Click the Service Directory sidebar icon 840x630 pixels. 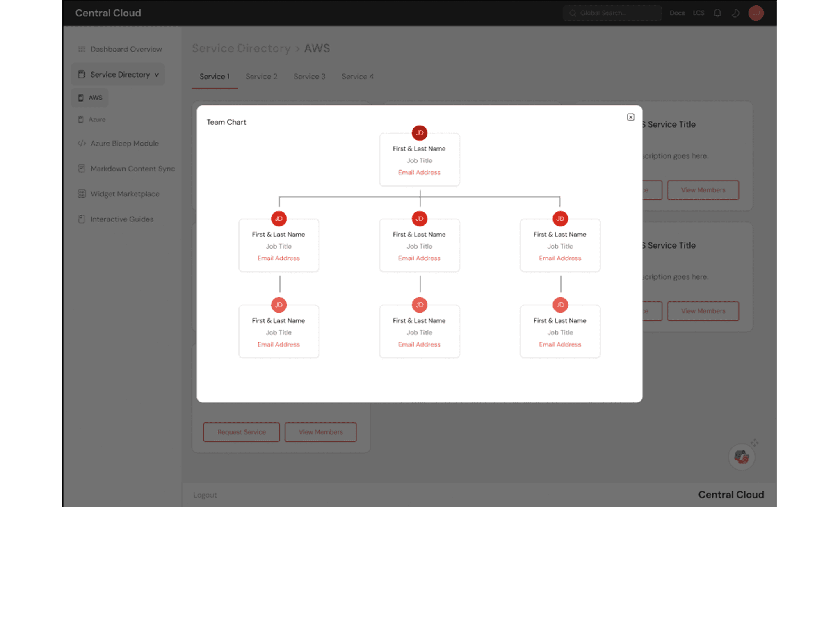pos(82,74)
